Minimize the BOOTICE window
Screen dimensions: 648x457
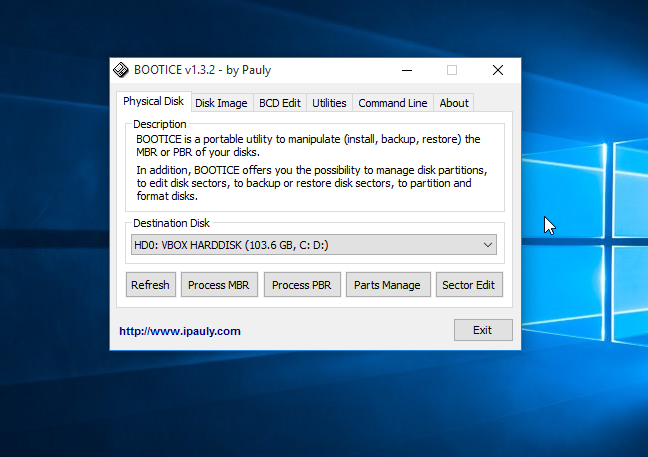[x=406, y=70]
